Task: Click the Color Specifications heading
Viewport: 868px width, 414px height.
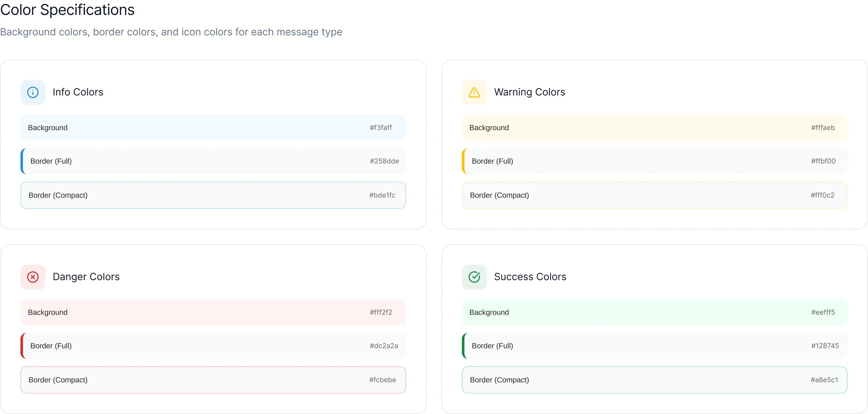Action: (67, 10)
